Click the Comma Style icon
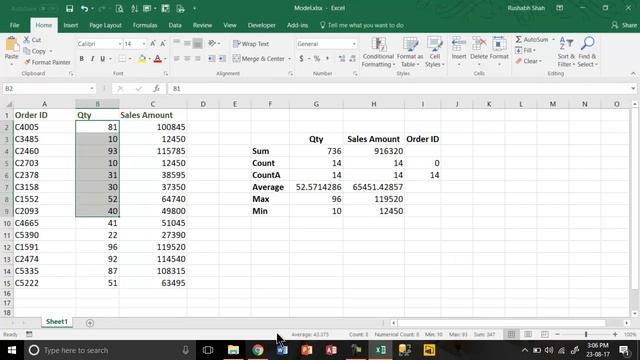 click(x=327, y=59)
